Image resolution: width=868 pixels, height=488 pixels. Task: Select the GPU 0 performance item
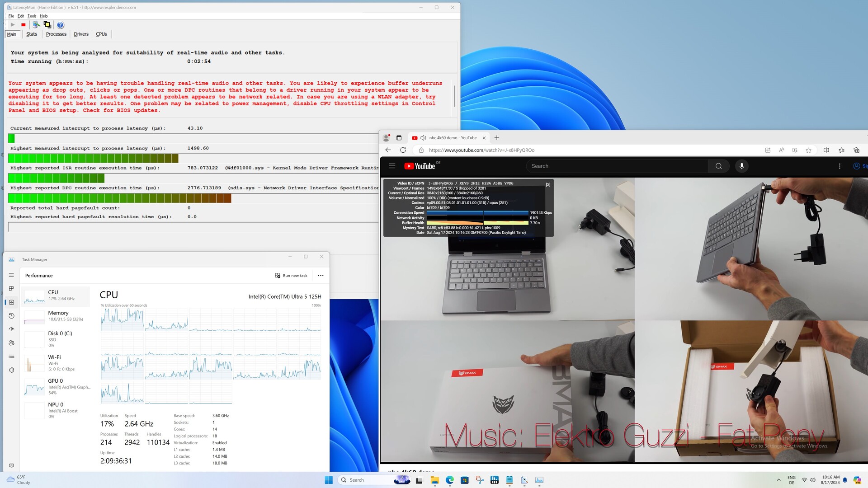pos(56,387)
